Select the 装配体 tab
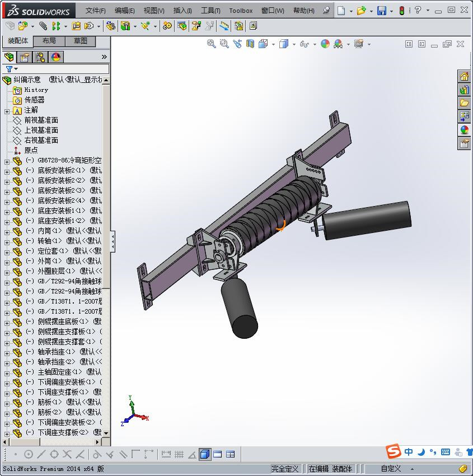 click(17, 41)
